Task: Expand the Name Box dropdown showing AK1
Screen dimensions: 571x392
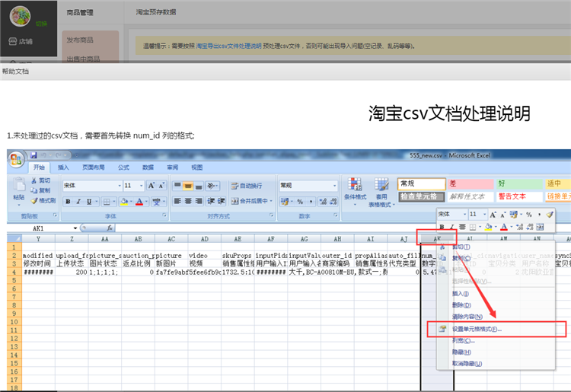Action: (75, 228)
